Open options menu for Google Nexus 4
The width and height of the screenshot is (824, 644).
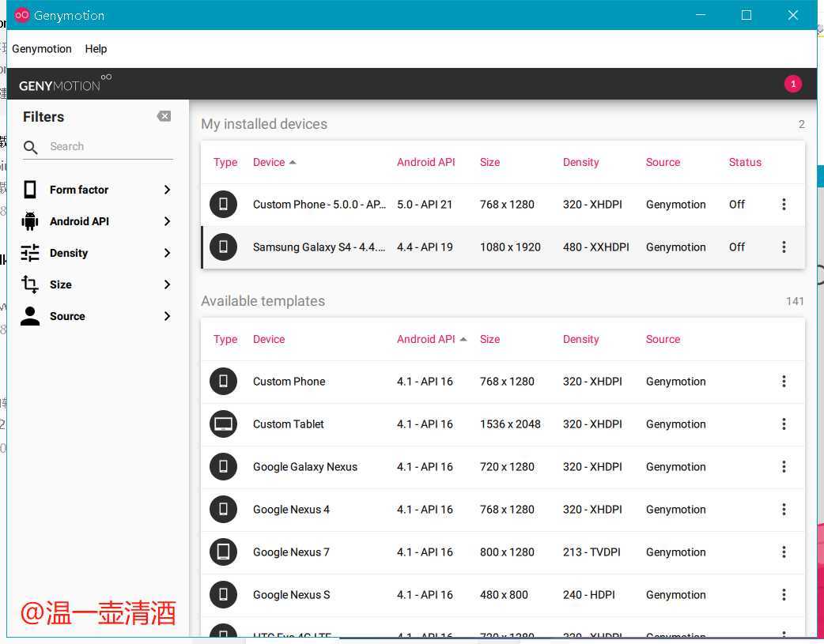click(x=784, y=508)
